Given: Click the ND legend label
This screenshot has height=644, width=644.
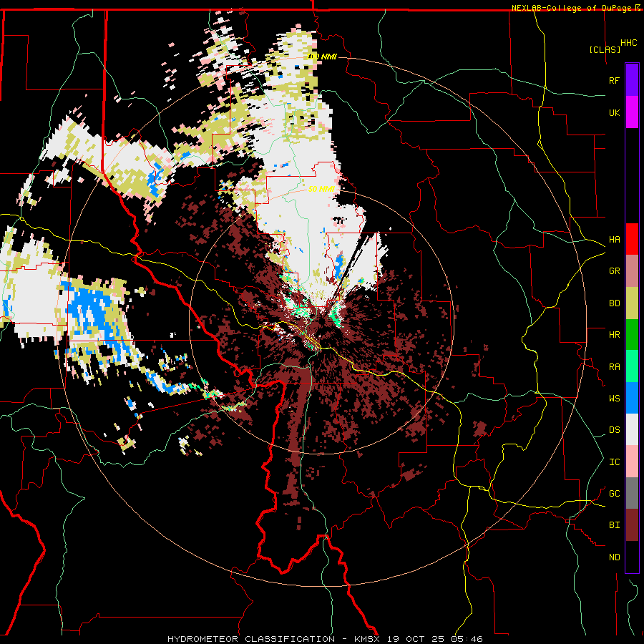Looking at the screenshot, I should [614, 557].
